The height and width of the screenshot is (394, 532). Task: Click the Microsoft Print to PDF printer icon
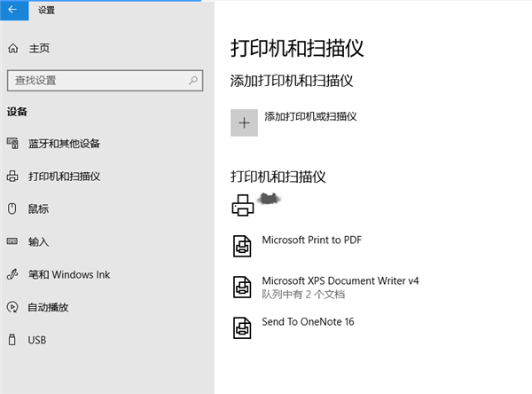(243, 245)
